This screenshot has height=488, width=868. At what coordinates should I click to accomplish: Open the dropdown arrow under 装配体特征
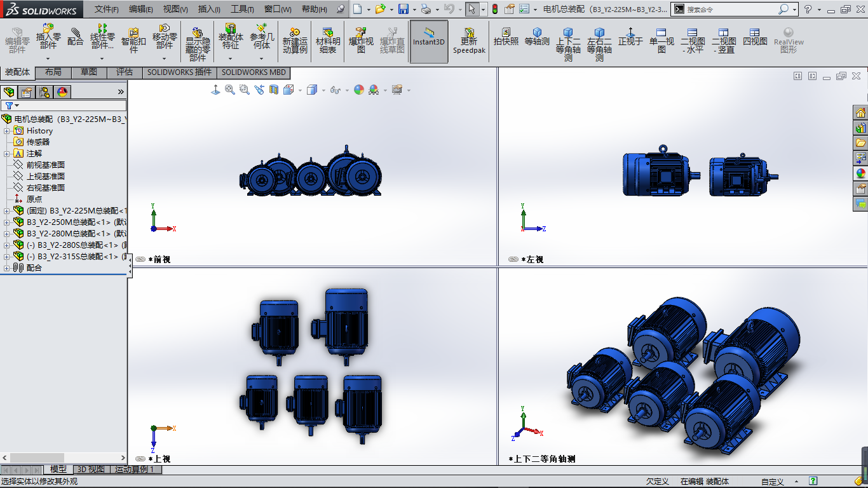tap(231, 58)
